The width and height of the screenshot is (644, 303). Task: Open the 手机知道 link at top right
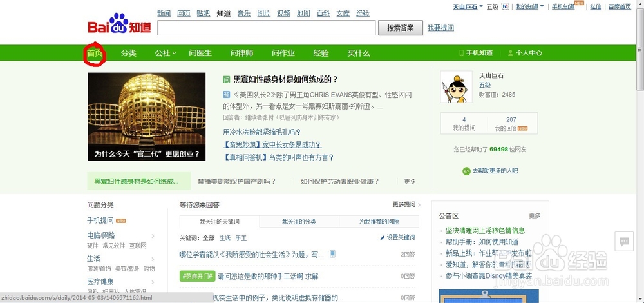pyautogui.click(x=563, y=6)
